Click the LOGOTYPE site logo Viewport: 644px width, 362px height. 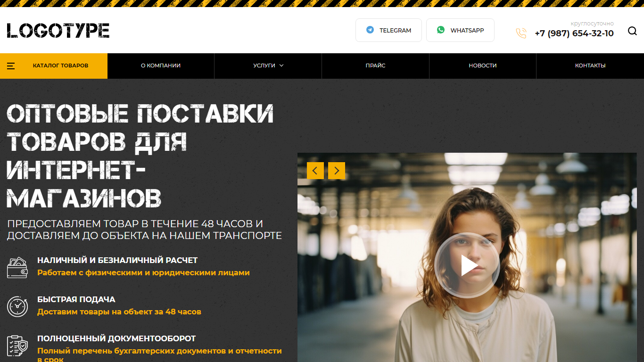click(58, 31)
